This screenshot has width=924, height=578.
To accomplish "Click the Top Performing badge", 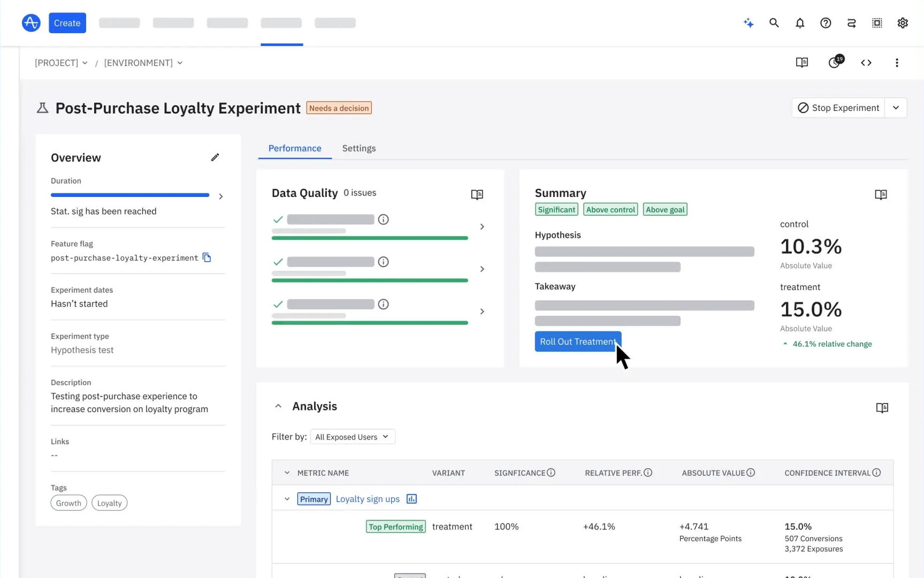I will pos(396,527).
